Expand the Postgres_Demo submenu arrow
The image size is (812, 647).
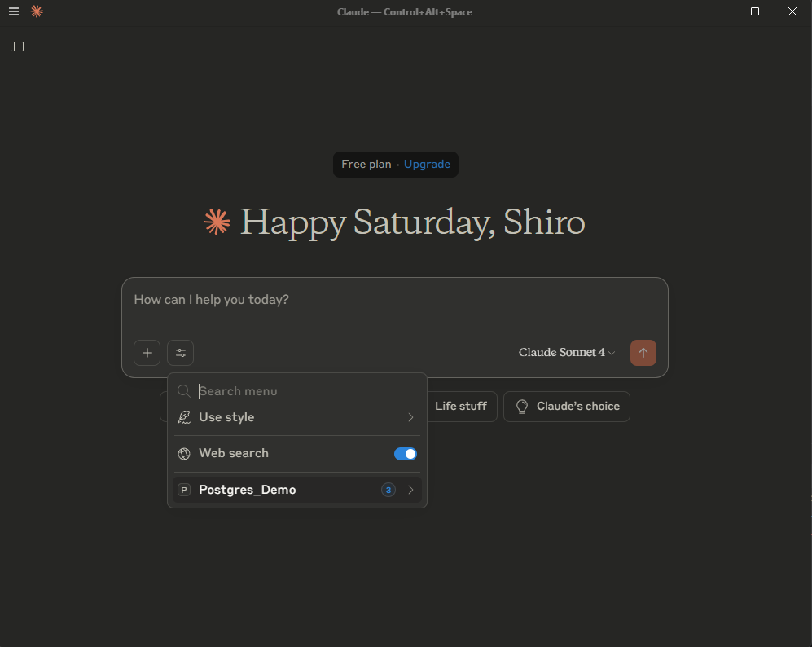[410, 490]
